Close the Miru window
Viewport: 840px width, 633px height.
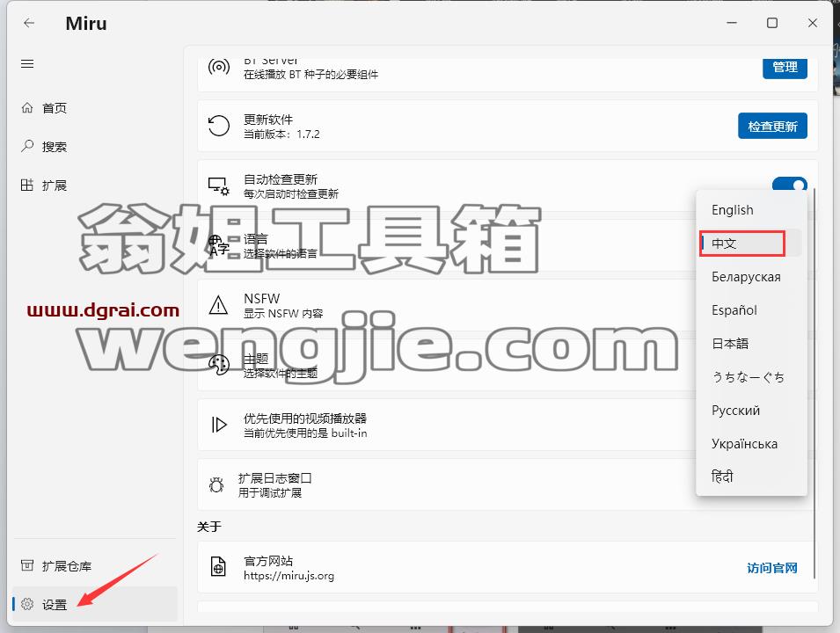pos(812,23)
